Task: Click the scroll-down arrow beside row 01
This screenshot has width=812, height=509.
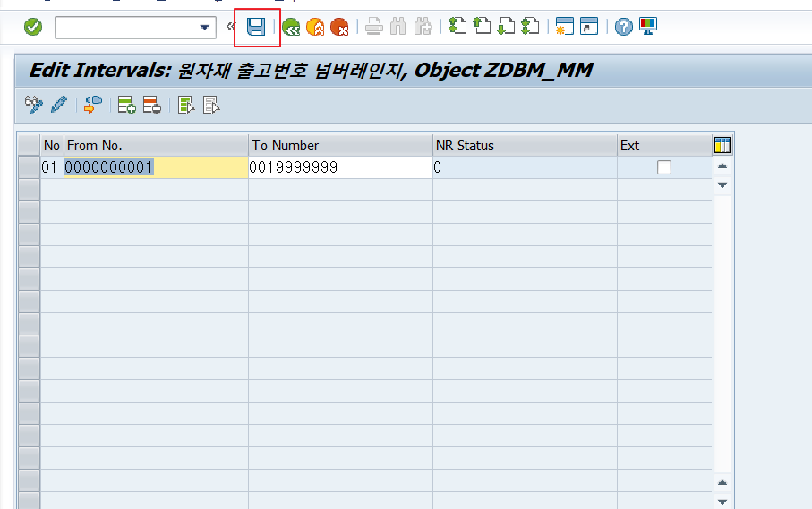Action: pos(722,185)
